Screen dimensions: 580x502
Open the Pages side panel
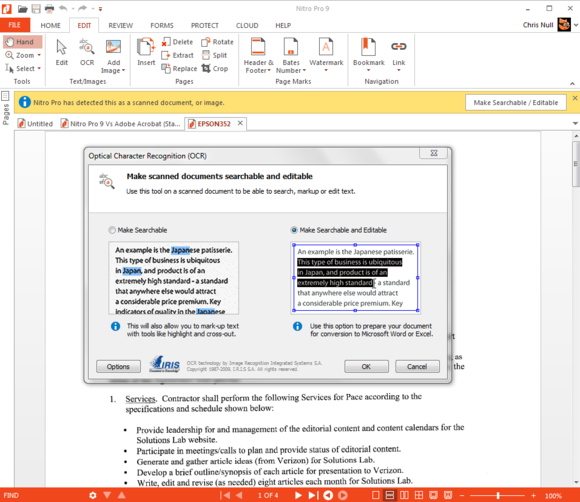6,108
